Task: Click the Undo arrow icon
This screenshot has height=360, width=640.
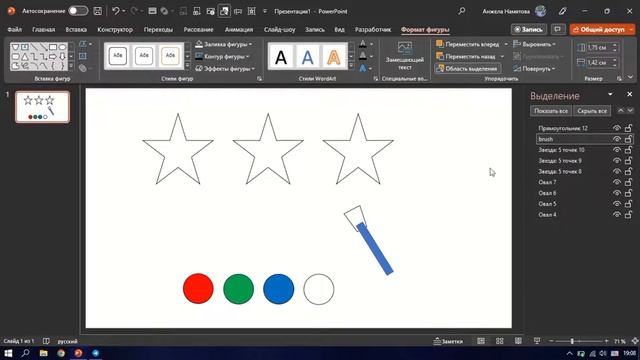Action: pos(116,11)
